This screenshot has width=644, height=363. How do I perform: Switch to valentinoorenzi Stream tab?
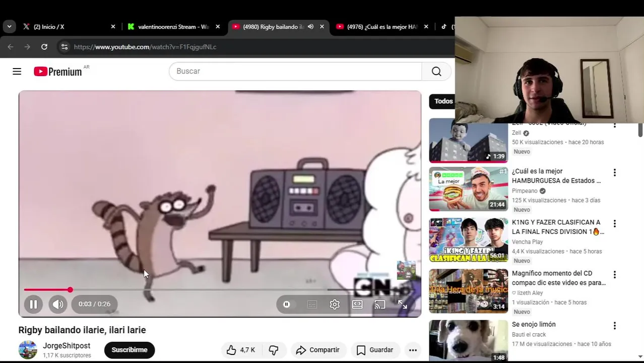pos(173,27)
